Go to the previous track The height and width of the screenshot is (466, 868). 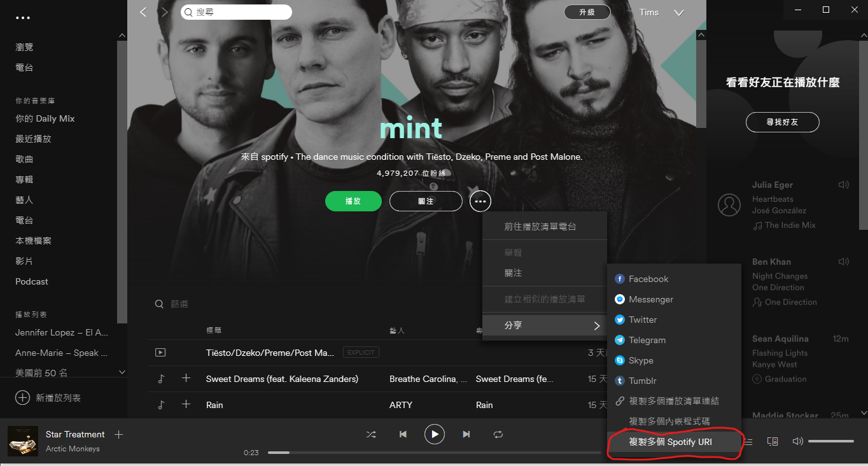point(403,434)
